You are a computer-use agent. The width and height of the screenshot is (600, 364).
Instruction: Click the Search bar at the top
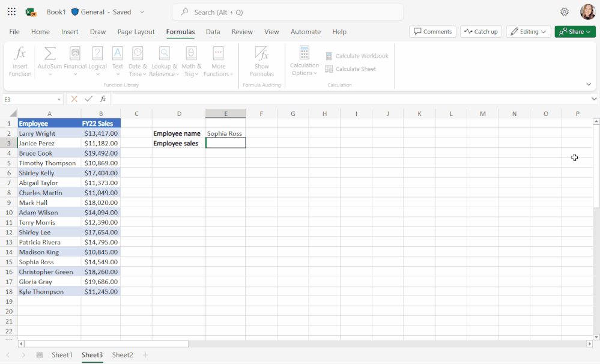[x=288, y=11]
